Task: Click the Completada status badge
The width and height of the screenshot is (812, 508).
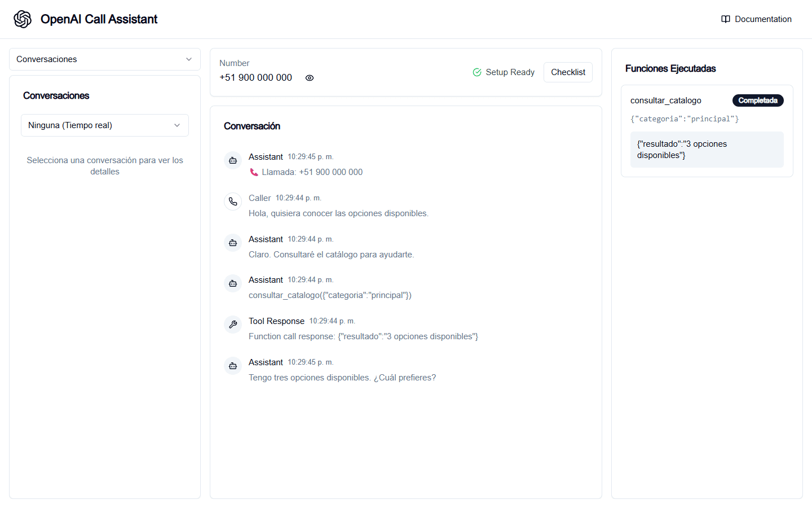Action: 758,100
